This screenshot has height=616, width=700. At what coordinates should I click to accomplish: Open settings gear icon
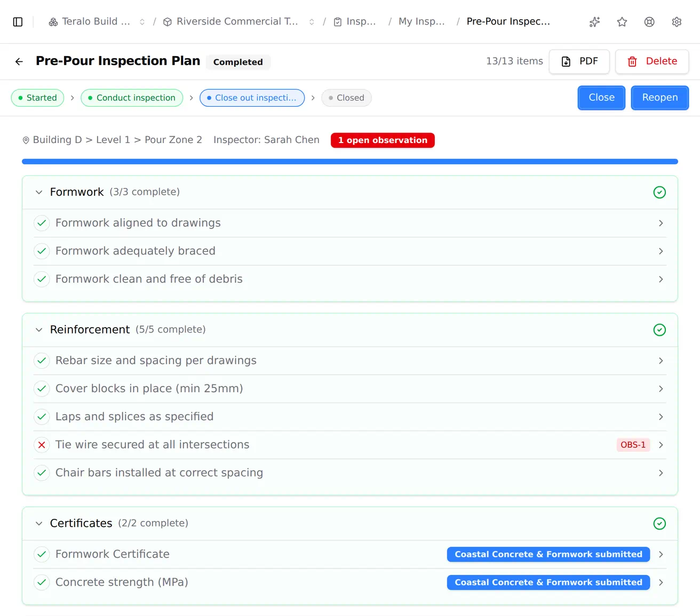[677, 22]
